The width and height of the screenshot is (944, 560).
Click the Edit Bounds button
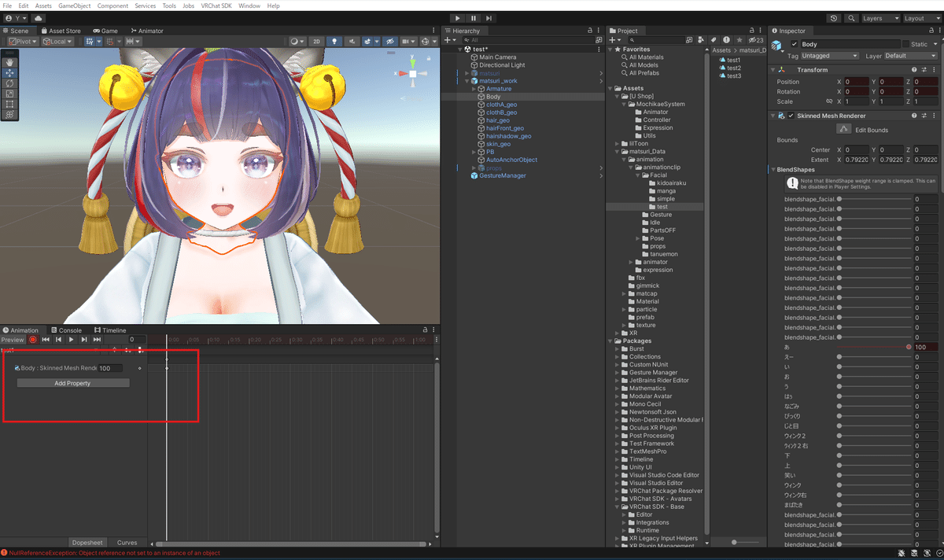point(843,130)
